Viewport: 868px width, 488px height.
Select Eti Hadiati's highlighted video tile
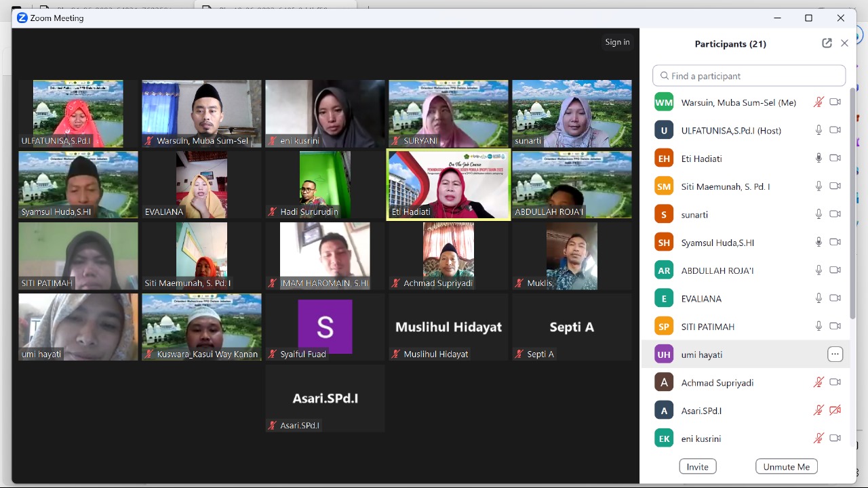point(448,185)
